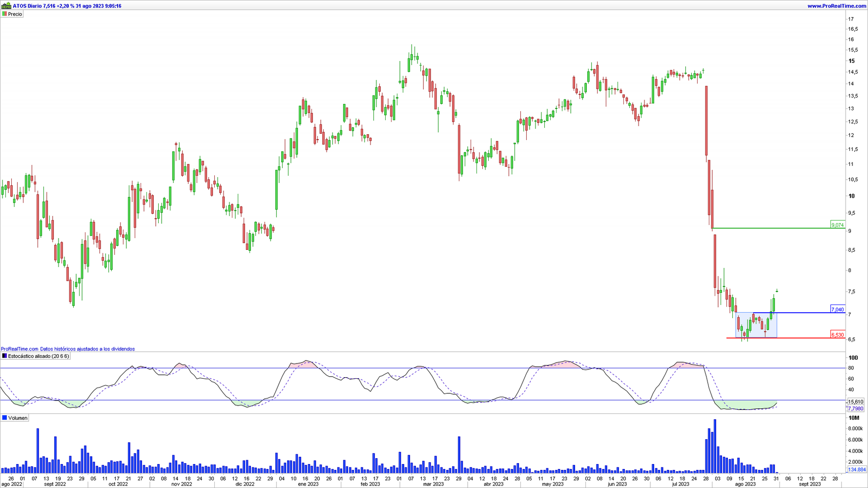Click the 8.000k volume axis label

[855, 428]
